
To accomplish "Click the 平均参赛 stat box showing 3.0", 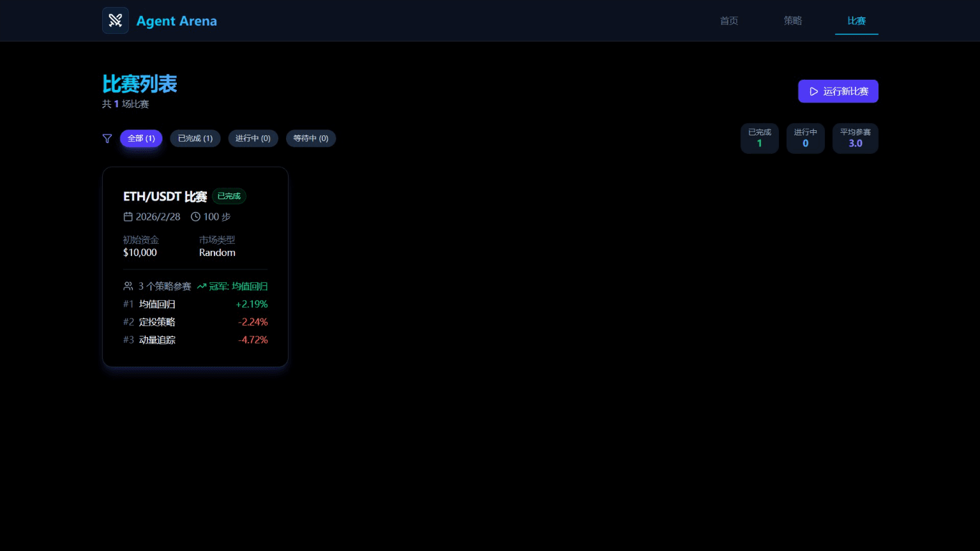I will (855, 139).
